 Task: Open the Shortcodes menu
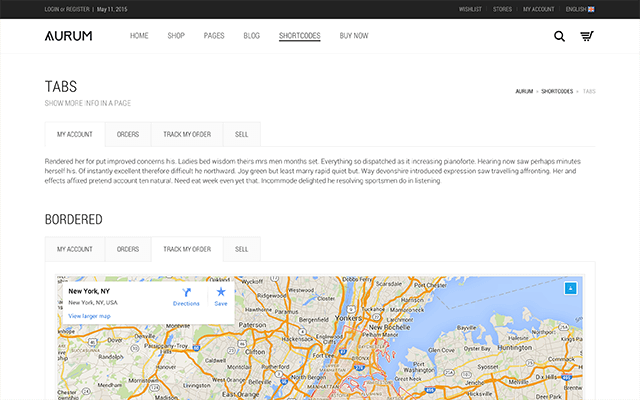pyautogui.click(x=300, y=36)
